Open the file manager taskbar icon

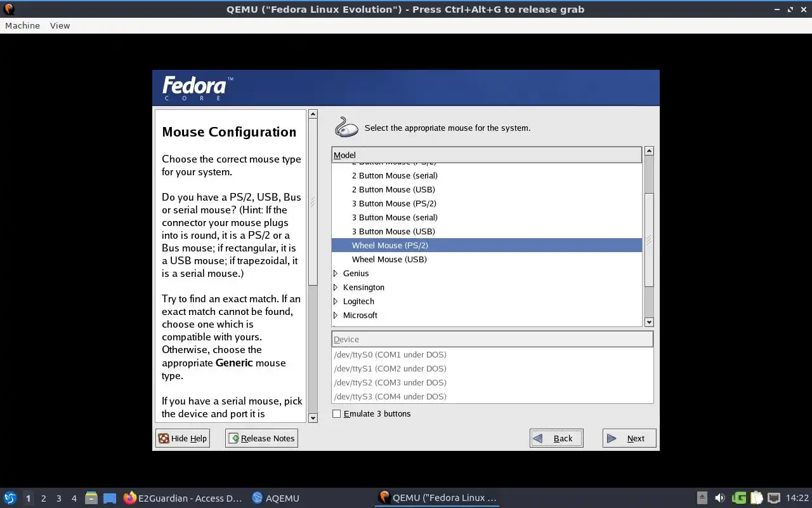click(x=91, y=498)
